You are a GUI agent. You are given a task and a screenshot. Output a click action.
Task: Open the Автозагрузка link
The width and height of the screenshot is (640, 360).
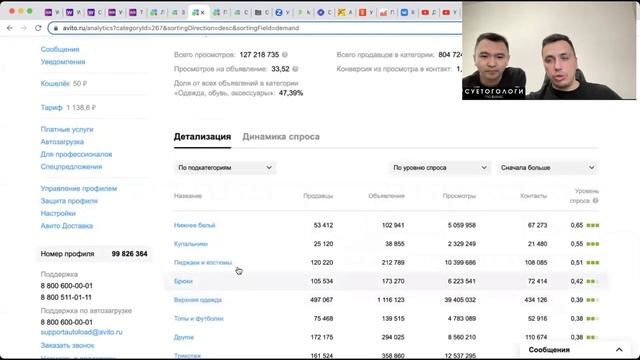[x=62, y=142]
